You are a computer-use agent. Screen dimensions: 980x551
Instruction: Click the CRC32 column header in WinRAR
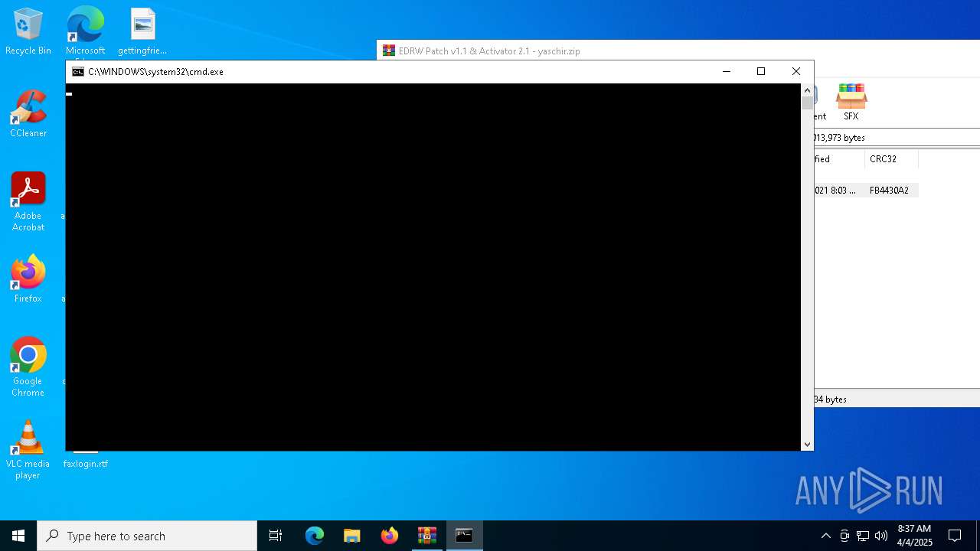(x=891, y=159)
